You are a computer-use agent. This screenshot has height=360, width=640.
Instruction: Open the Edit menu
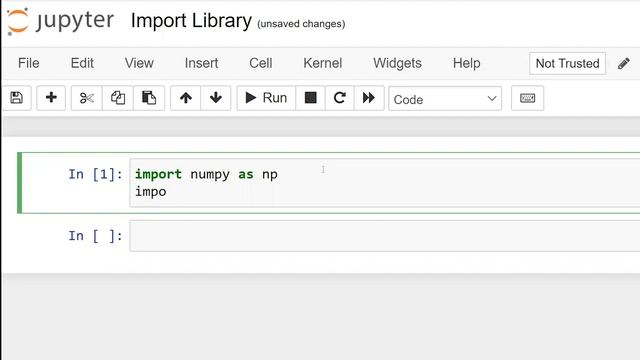click(82, 63)
